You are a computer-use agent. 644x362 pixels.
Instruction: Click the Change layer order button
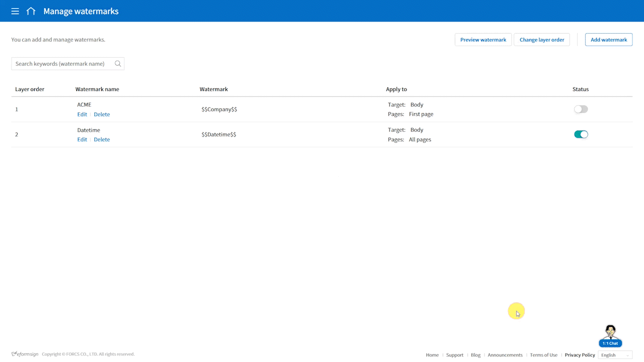click(x=541, y=40)
